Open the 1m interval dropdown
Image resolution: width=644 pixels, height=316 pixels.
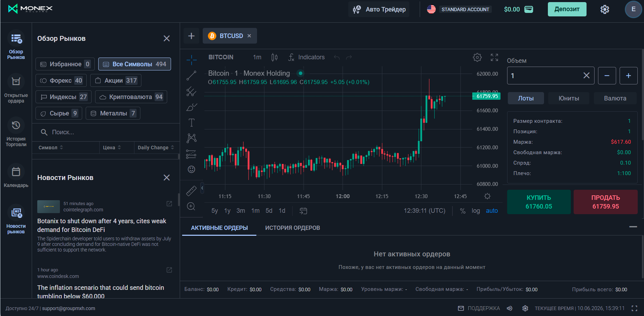(x=257, y=57)
